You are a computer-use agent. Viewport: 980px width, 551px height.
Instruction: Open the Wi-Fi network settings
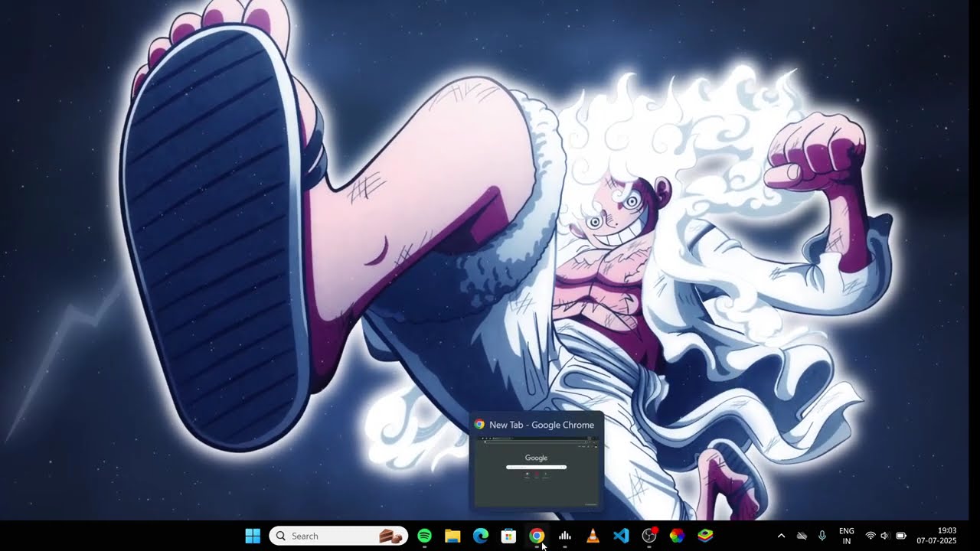click(871, 536)
